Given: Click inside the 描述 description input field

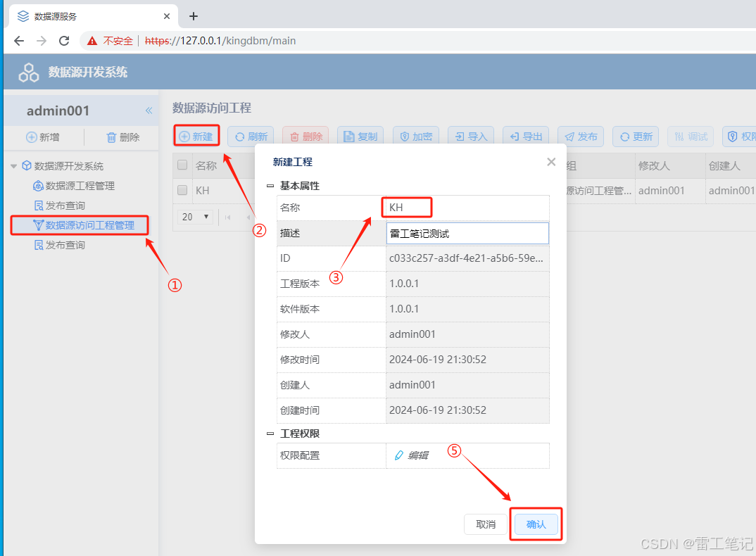Looking at the screenshot, I should [467, 232].
